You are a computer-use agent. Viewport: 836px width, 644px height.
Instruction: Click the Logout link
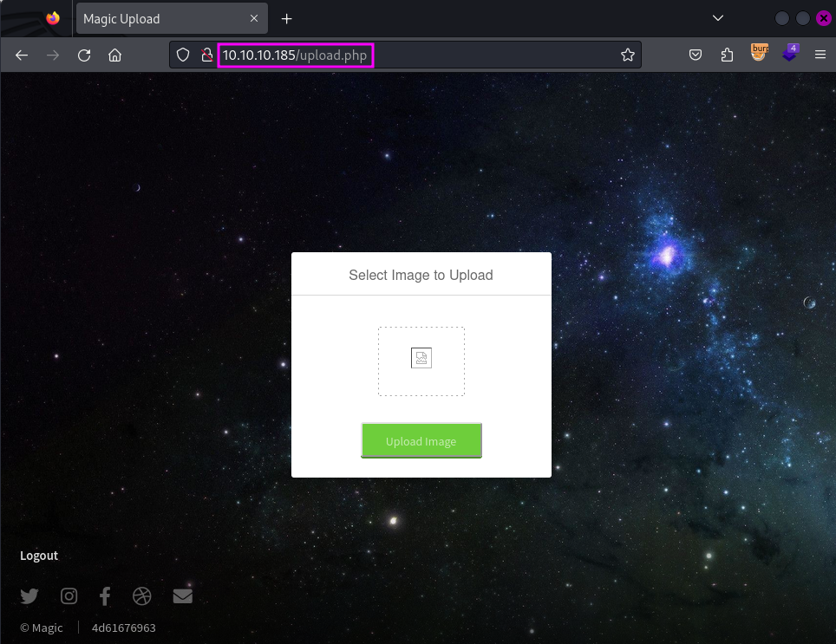coord(39,556)
